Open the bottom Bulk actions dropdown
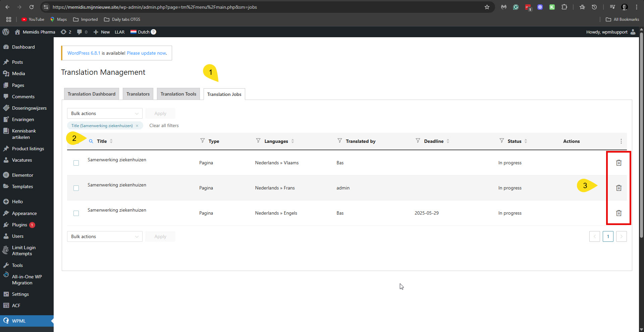Screen dimensions: 644x332 click(105, 236)
